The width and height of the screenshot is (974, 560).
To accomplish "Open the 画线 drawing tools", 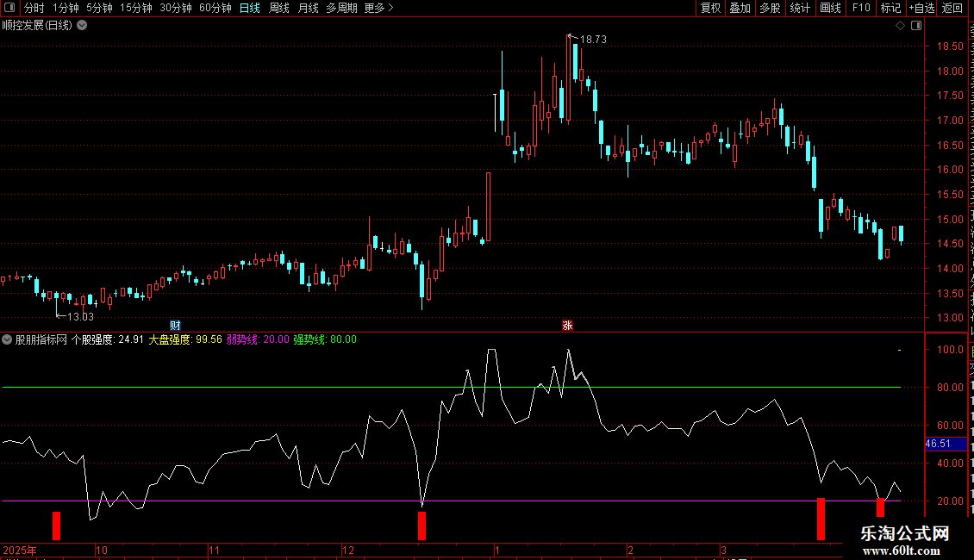I will click(x=831, y=8).
